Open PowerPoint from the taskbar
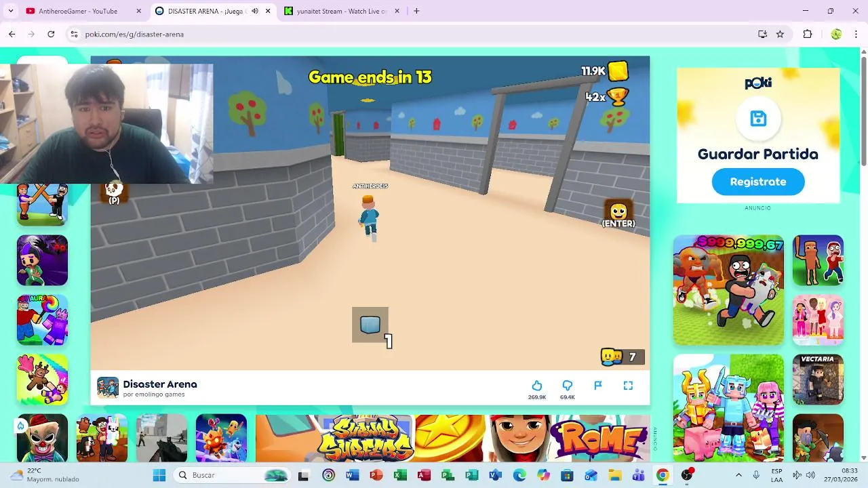 (376, 475)
